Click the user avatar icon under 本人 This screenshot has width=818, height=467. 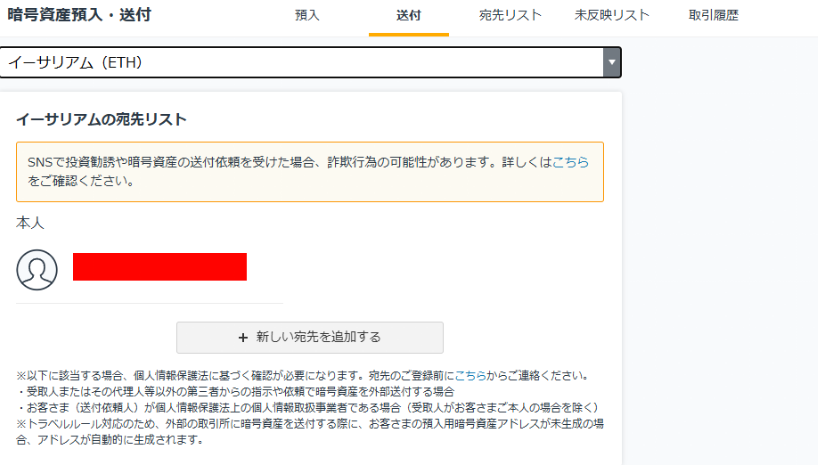point(37,270)
